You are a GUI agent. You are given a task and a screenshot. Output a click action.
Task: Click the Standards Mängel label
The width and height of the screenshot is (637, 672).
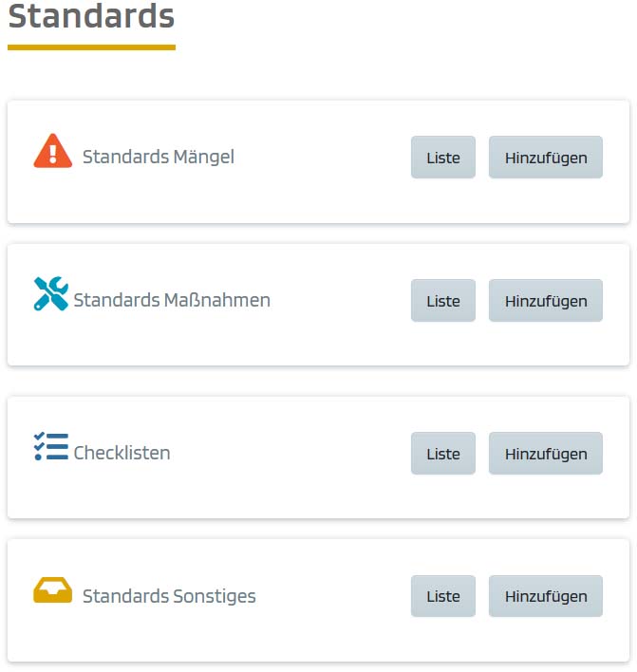[158, 158]
